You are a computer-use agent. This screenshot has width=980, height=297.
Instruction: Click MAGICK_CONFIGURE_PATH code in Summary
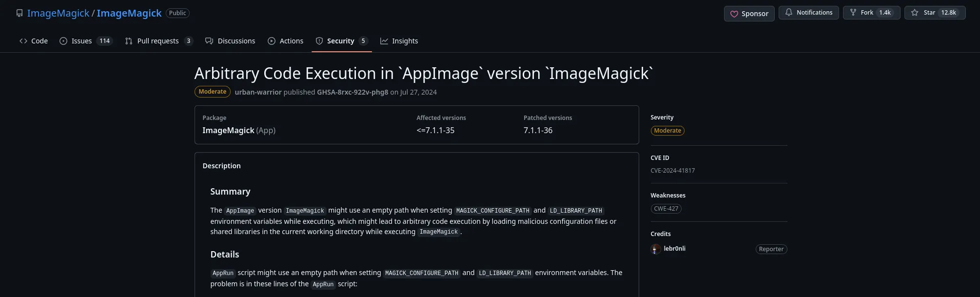click(x=492, y=211)
